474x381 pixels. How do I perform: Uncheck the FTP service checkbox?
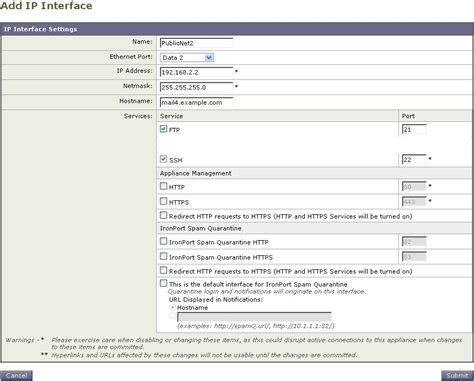pos(163,129)
